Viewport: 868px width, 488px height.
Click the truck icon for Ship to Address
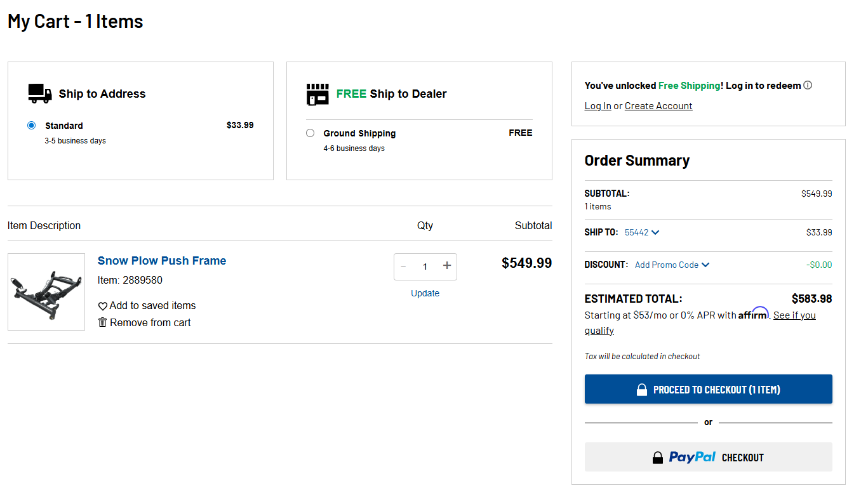click(39, 93)
